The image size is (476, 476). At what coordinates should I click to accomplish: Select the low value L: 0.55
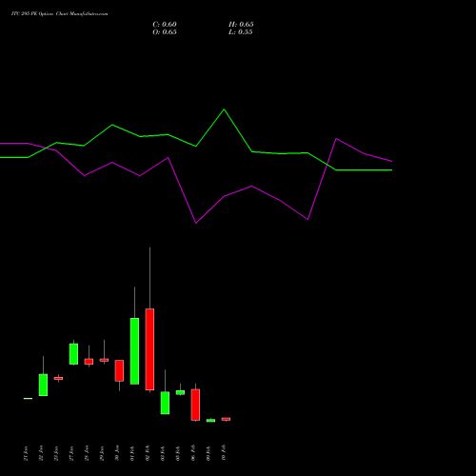[x=241, y=32]
